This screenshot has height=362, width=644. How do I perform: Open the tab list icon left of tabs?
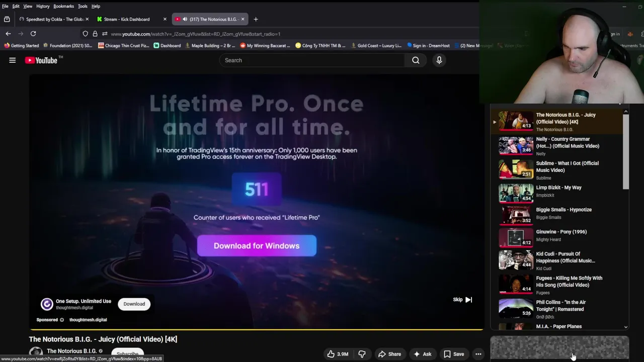[7, 19]
